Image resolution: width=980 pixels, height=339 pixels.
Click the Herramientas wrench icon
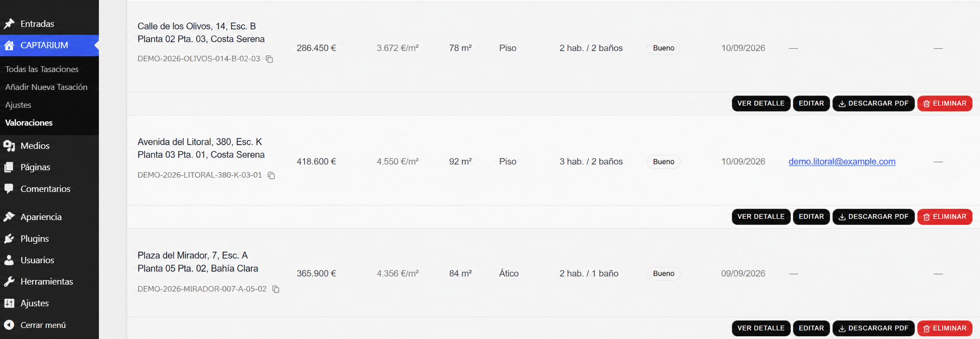coord(9,282)
